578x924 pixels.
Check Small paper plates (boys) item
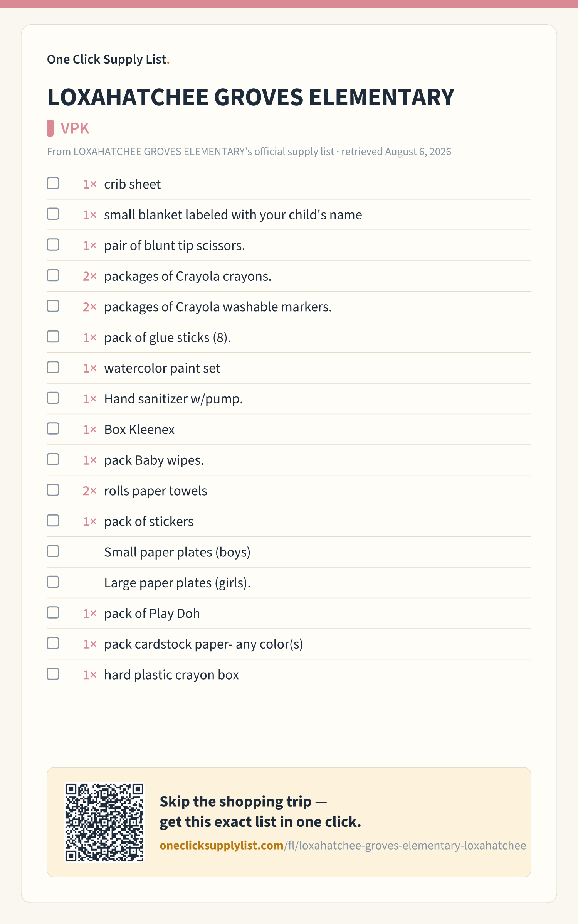coord(53,551)
